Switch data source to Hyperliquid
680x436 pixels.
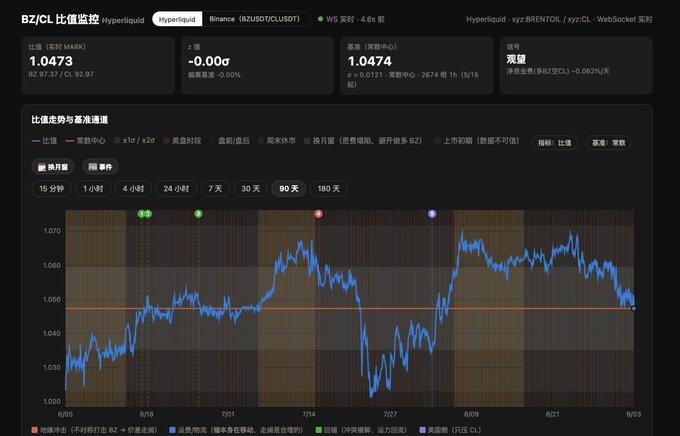pos(177,19)
